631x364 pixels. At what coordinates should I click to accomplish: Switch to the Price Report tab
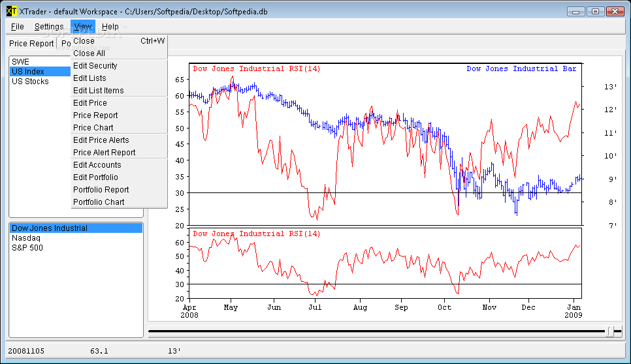(31, 44)
